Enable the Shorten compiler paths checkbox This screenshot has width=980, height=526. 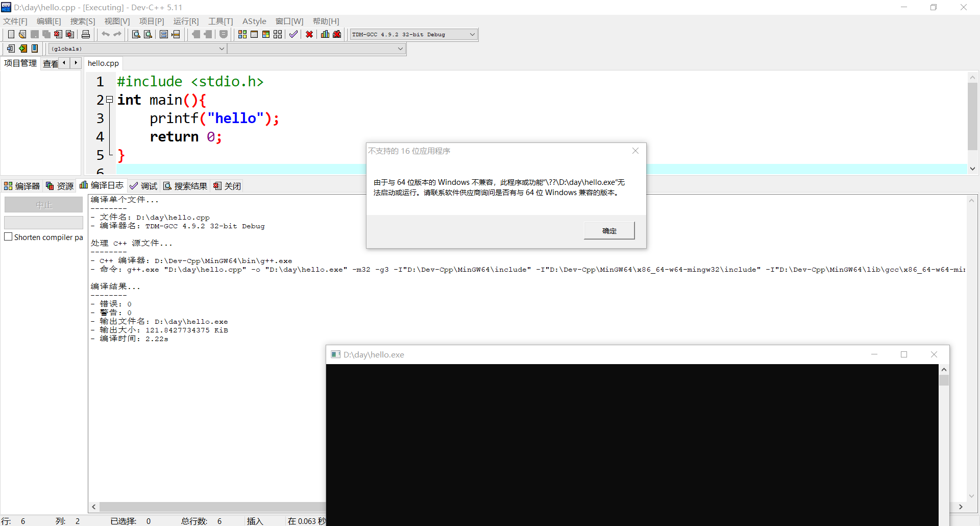coord(8,236)
